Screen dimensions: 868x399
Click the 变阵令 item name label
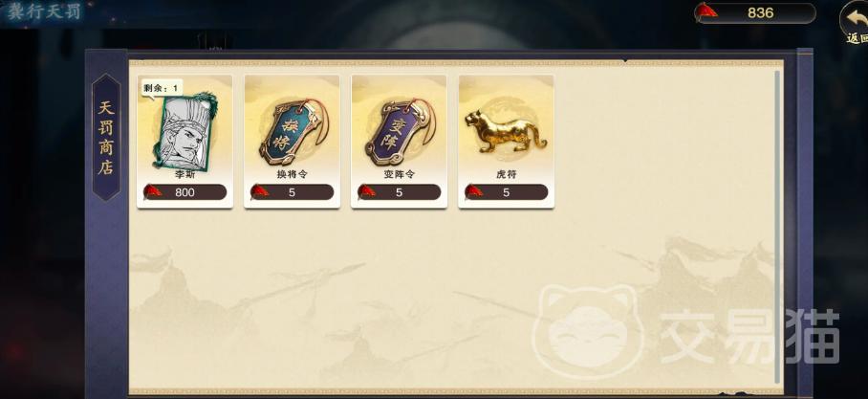[x=400, y=174]
